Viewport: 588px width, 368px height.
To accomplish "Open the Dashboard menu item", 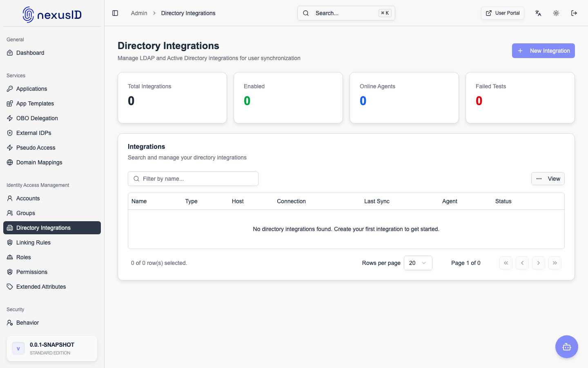I will click(52, 53).
